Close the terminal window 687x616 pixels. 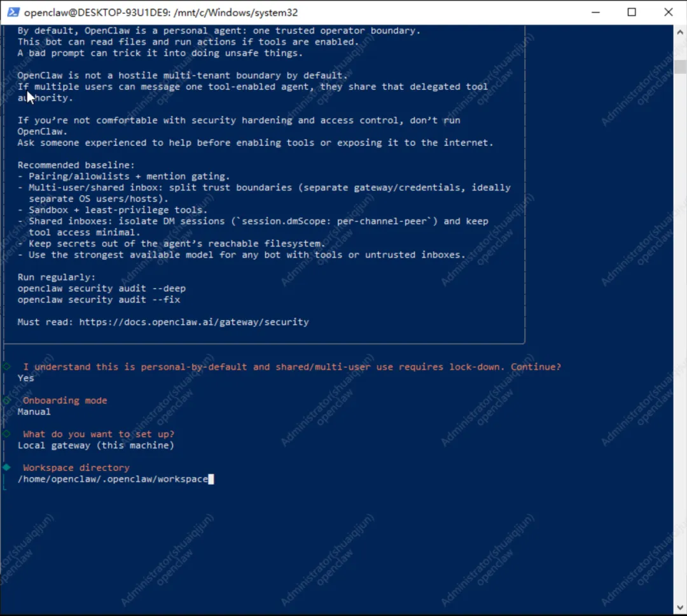pyautogui.click(x=668, y=12)
